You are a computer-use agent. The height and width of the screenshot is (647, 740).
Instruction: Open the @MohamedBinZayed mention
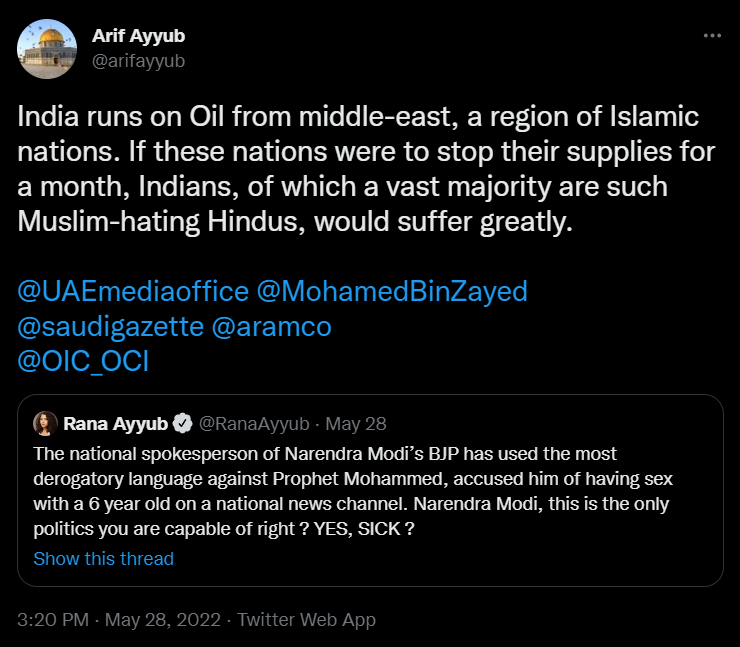point(392,291)
